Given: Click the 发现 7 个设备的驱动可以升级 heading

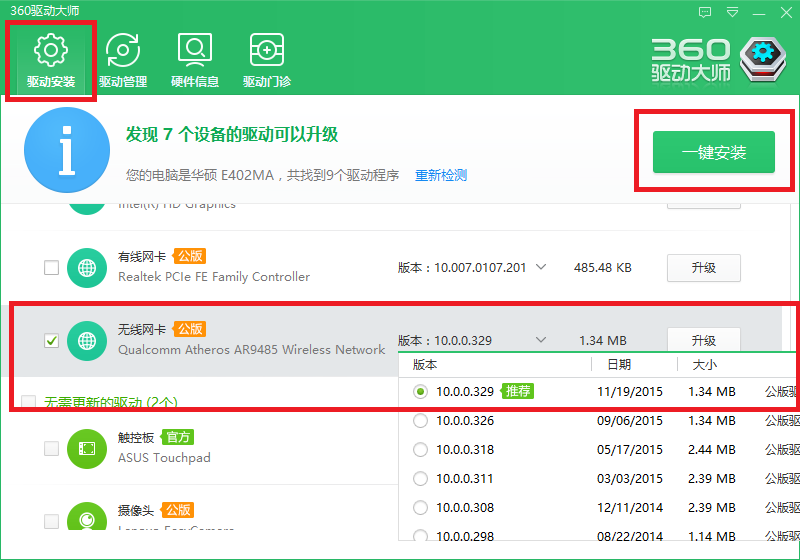Looking at the screenshot, I should pyautogui.click(x=232, y=135).
